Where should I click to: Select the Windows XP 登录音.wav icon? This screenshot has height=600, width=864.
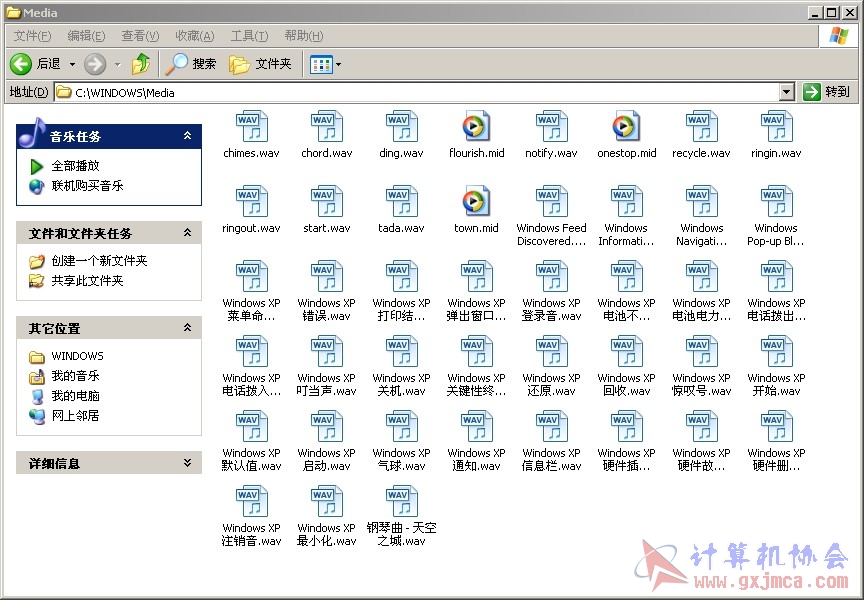tap(552, 277)
